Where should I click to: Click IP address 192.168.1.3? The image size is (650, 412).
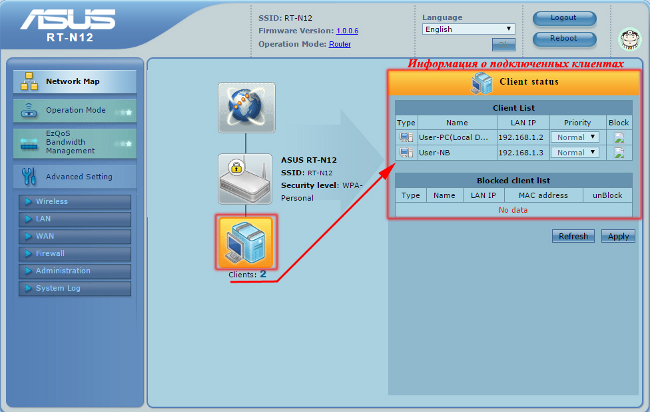pyautogui.click(x=521, y=153)
